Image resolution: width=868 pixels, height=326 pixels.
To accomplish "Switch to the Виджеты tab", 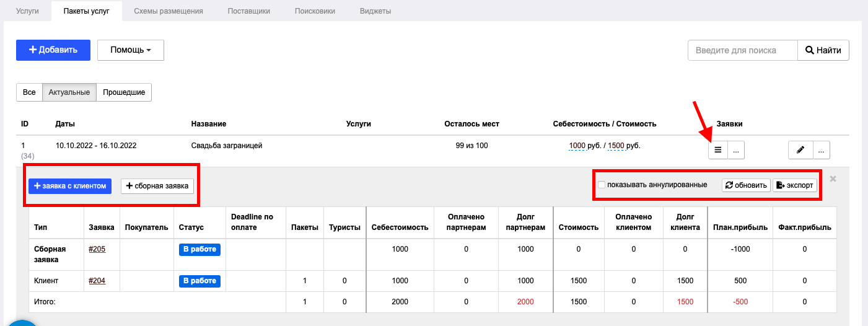I will [x=375, y=11].
